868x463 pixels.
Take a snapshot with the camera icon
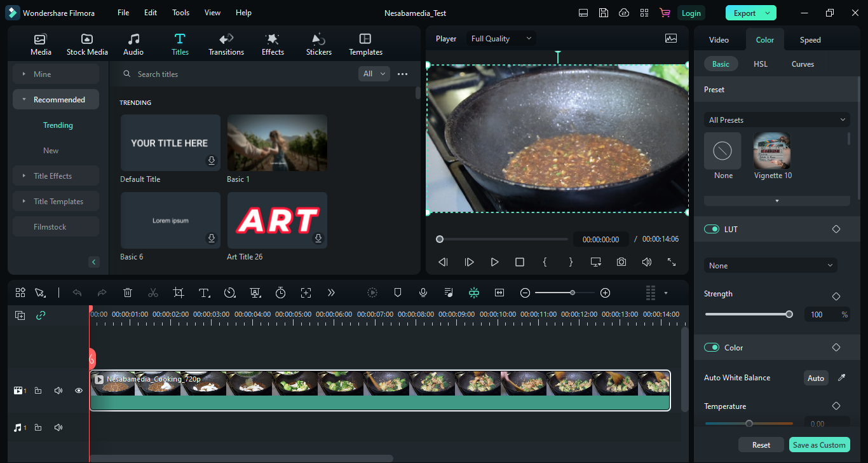pyautogui.click(x=621, y=262)
